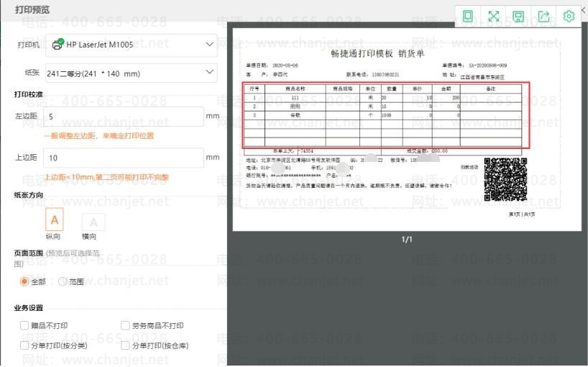Click the export/share icon in preview toolbar
Screen dimensions: 588x367
click(x=543, y=16)
